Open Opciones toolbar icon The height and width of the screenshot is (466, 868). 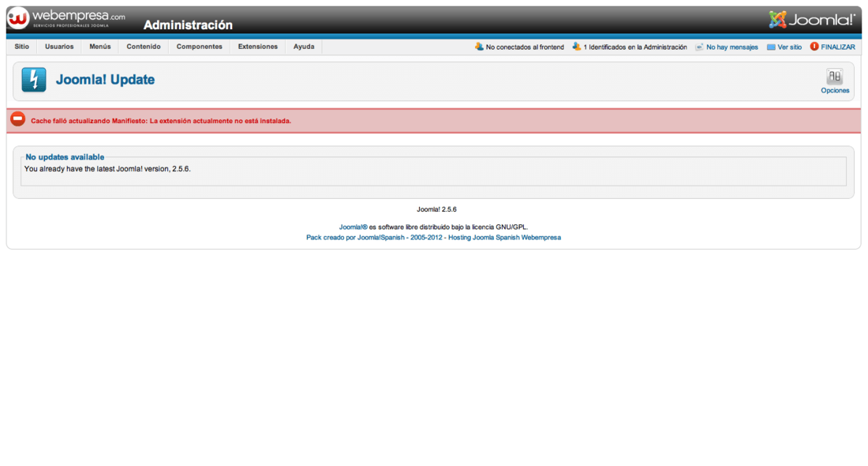[x=834, y=77]
